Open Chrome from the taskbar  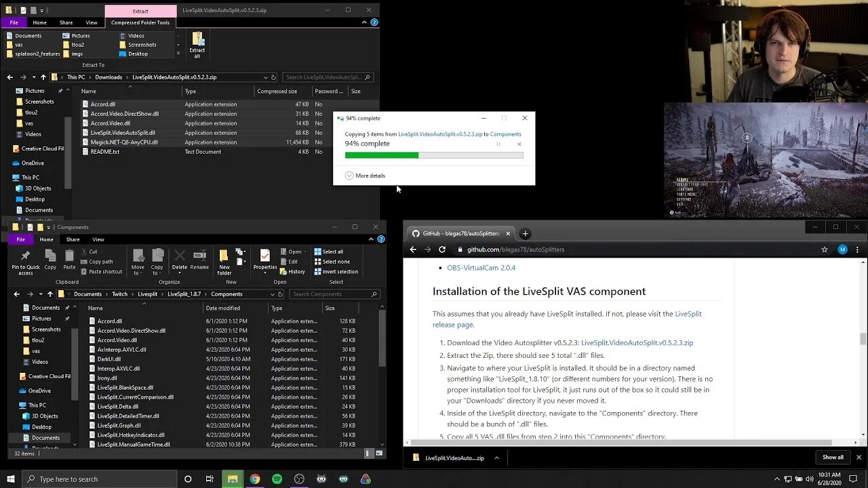pyautogui.click(x=254, y=479)
